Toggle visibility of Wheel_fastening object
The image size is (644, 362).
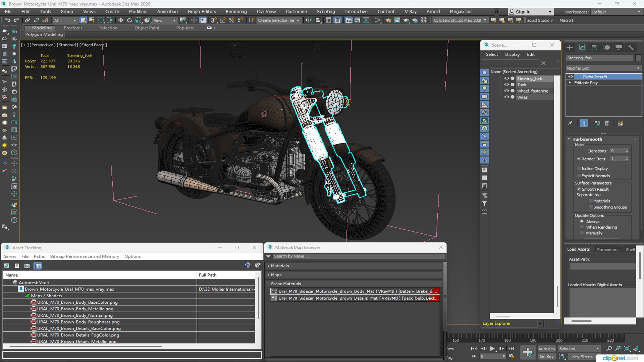pyautogui.click(x=506, y=91)
